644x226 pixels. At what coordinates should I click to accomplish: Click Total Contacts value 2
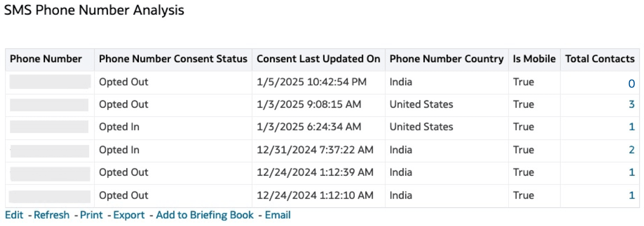coord(632,150)
